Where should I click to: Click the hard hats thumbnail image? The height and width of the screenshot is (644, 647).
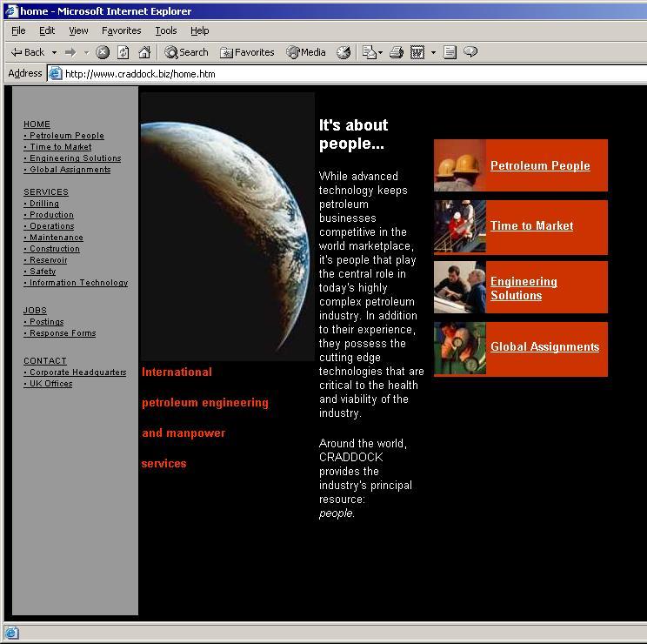tap(460, 165)
